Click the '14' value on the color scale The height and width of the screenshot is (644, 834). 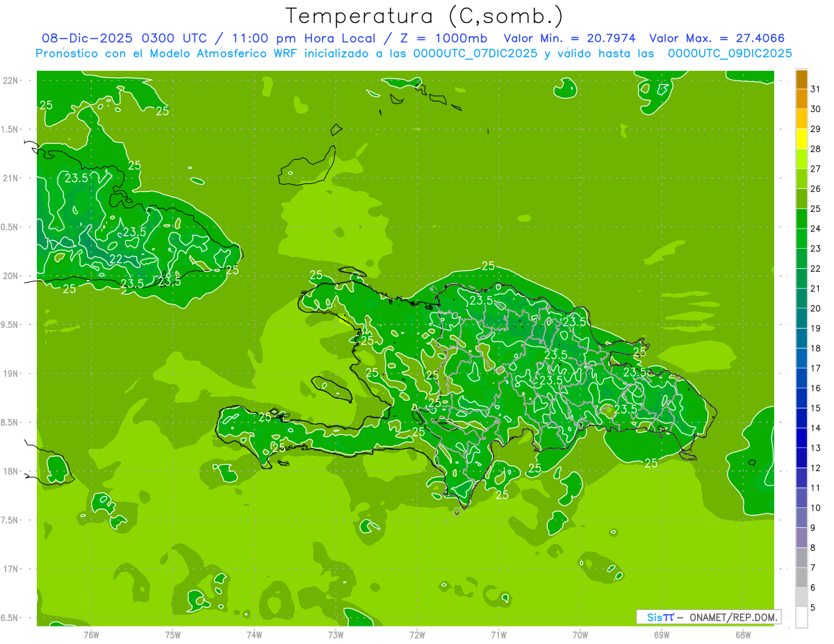(x=816, y=428)
